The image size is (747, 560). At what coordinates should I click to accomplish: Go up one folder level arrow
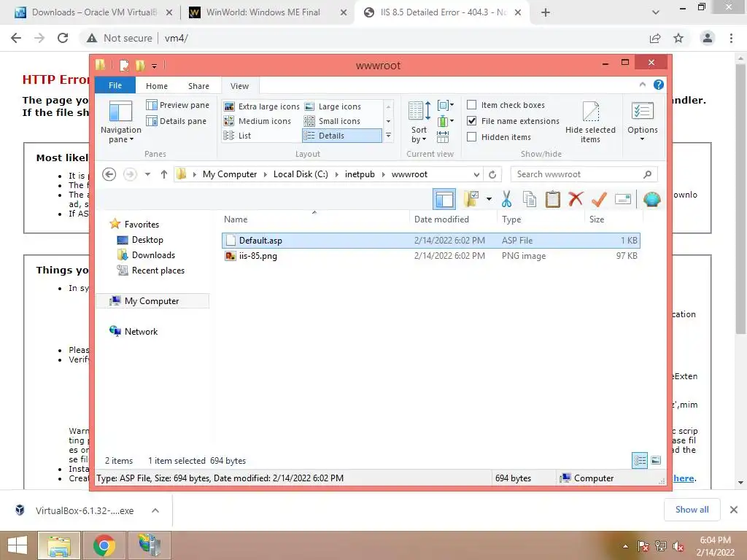click(164, 174)
